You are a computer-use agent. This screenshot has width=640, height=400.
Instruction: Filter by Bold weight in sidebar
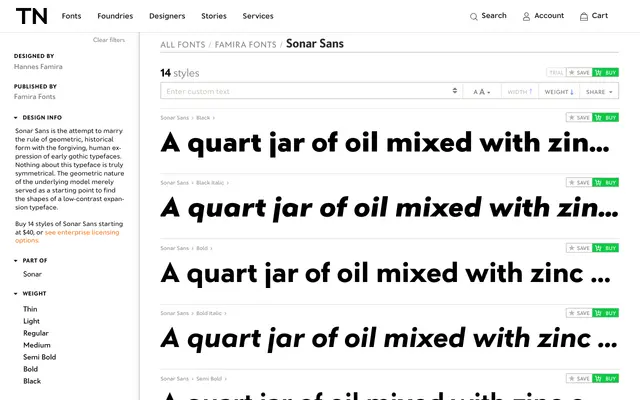click(31, 369)
